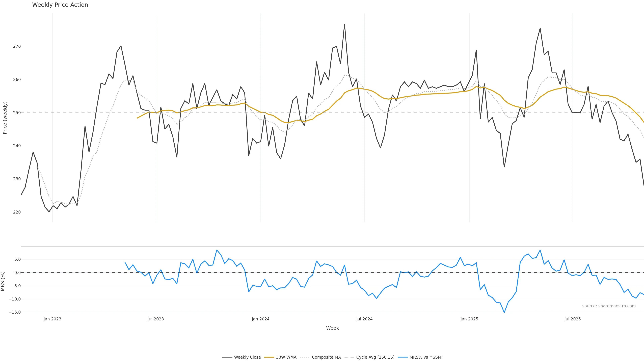Click the 270 price axis tick label
Screen dimensions: 644x362
coord(17,46)
